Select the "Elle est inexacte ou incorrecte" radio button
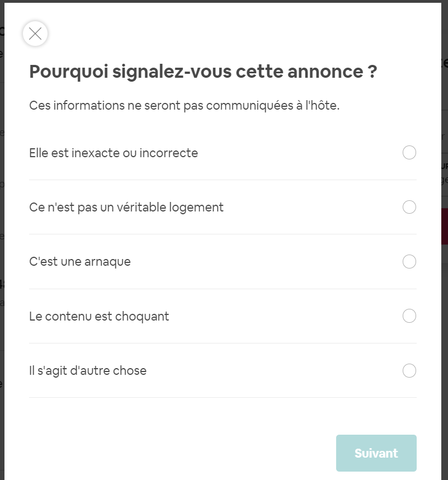 409,153
